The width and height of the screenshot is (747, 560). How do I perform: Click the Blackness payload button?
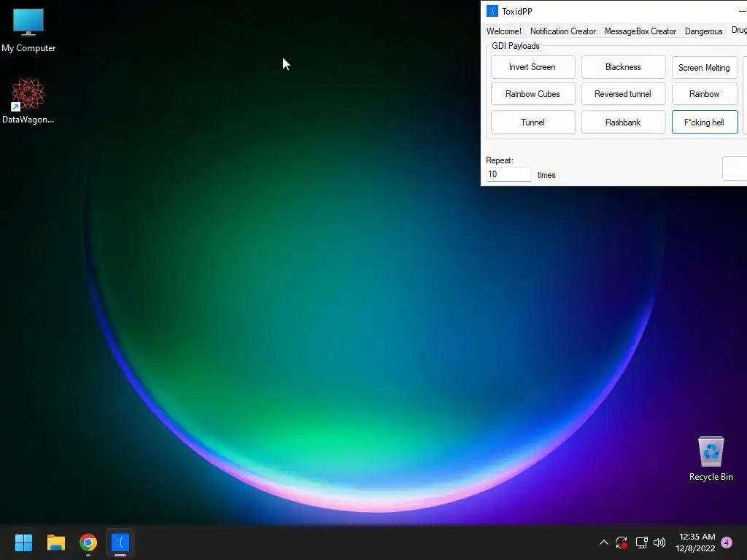tap(623, 67)
